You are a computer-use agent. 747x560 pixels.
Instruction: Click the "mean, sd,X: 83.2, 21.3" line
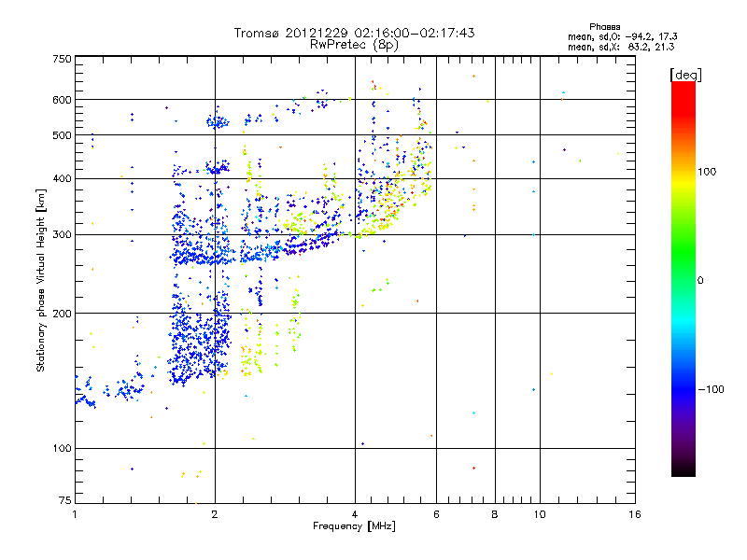(x=621, y=47)
